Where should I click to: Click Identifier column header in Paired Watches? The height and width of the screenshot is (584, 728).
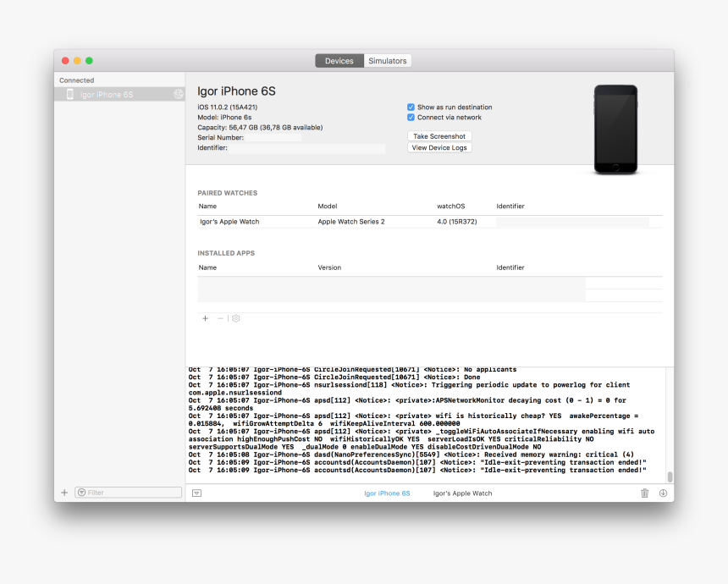tap(510, 207)
